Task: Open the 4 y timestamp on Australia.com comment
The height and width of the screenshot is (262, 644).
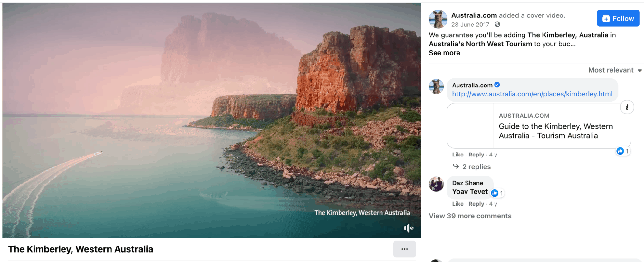Action: [x=493, y=155]
